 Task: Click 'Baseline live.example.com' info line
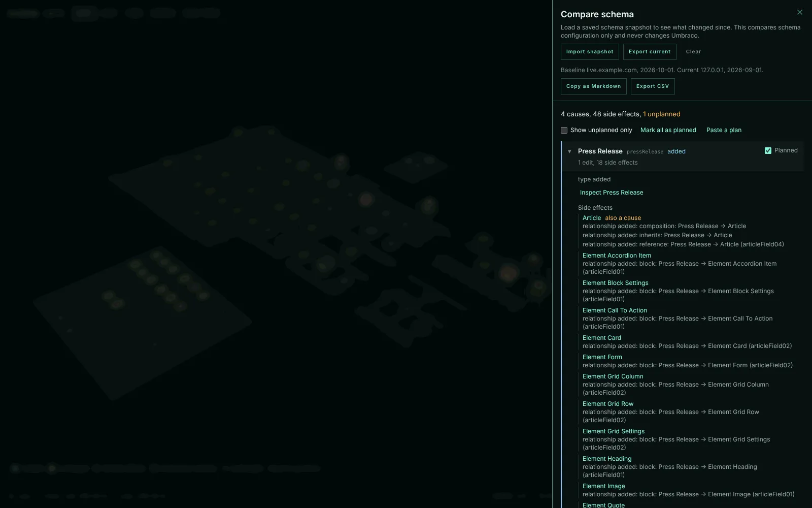pos(662,70)
